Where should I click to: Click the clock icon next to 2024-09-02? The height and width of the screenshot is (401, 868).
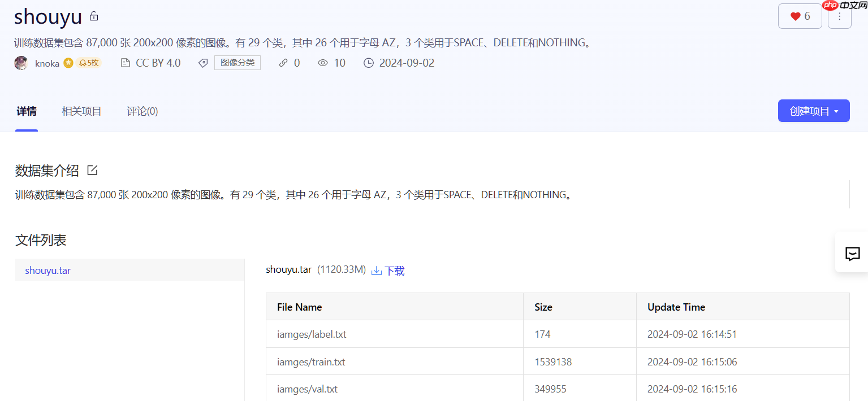coord(368,63)
